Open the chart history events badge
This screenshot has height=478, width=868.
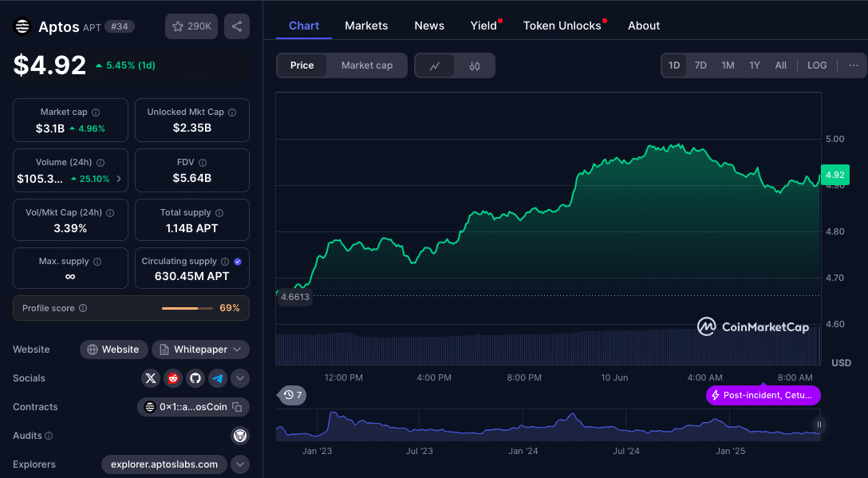[292, 395]
